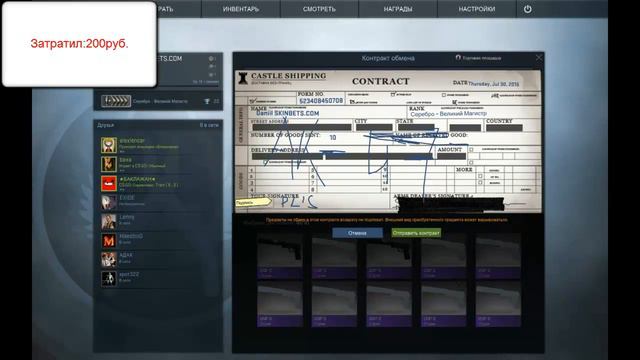This screenshot has height=360, width=640.
Task: Open the НАГРАДЫ menu tab
Action: click(x=398, y=9)
